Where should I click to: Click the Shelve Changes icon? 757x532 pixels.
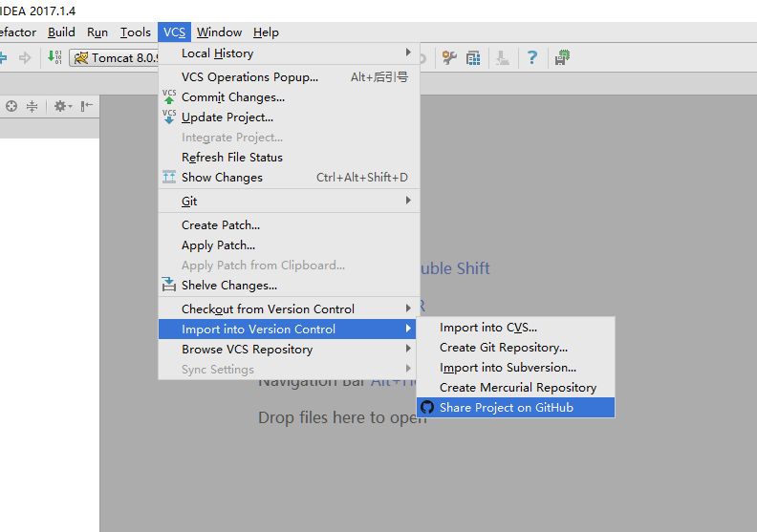169,285
